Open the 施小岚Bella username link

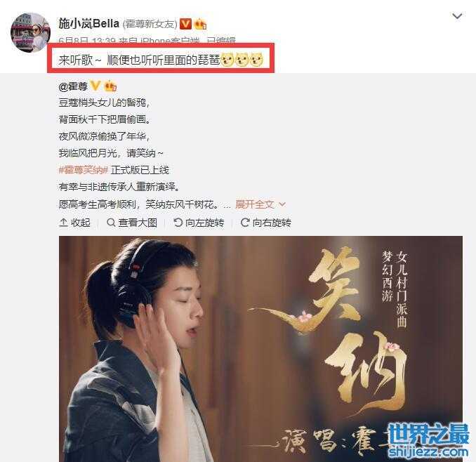[x=88, y=24]
